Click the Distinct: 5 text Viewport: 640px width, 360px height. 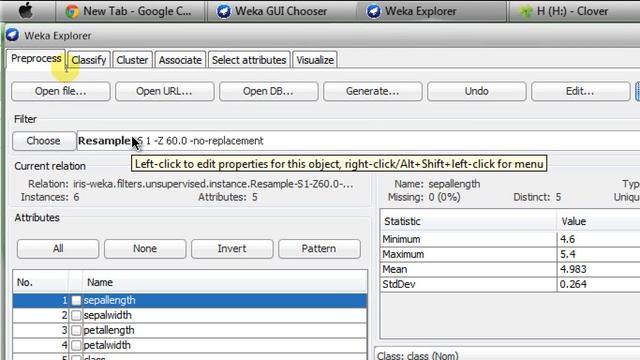pyautogui.click(x=537, y=197)
